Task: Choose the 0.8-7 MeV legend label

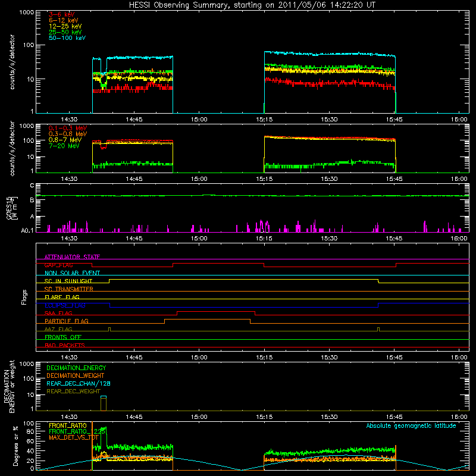Action: [x=65, y=140]
